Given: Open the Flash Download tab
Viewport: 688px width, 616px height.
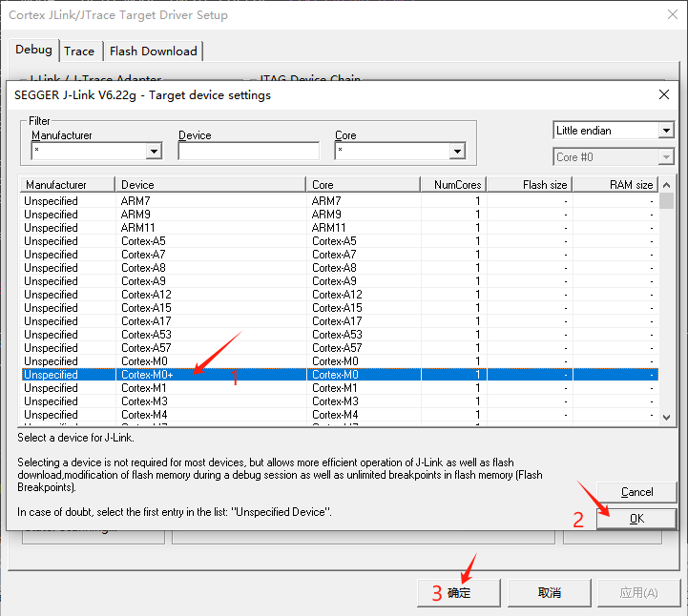Looking at the screenshot, I should 153,51.
